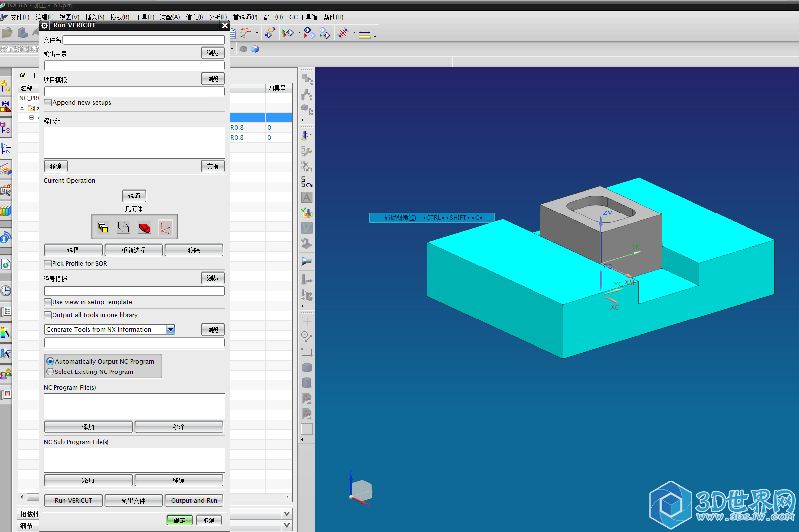
Task: Click the NC Program File(s) list box
Action: 134,406
